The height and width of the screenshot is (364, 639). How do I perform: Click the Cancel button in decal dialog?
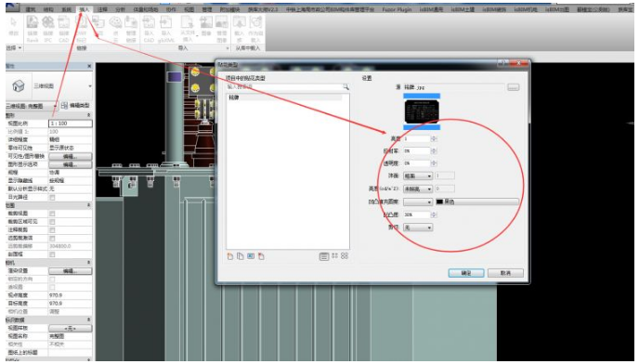click(x=506, y=273)
